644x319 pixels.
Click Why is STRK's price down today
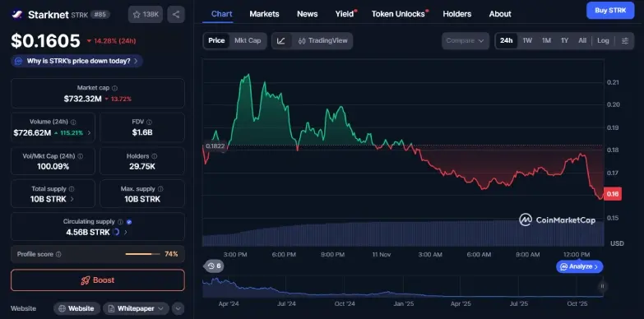tap(76, 61)
